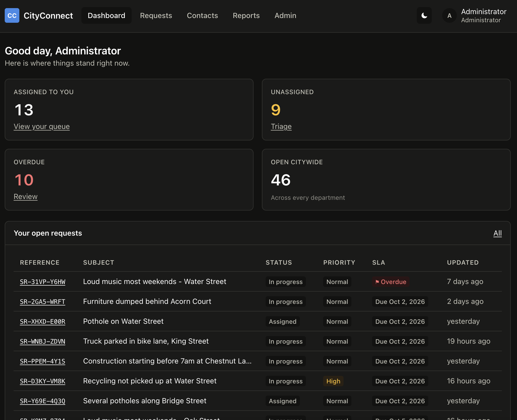Open request SR-2GA5-WRFT
Viewport: 517px width, 420px height.
pos(43,302)
